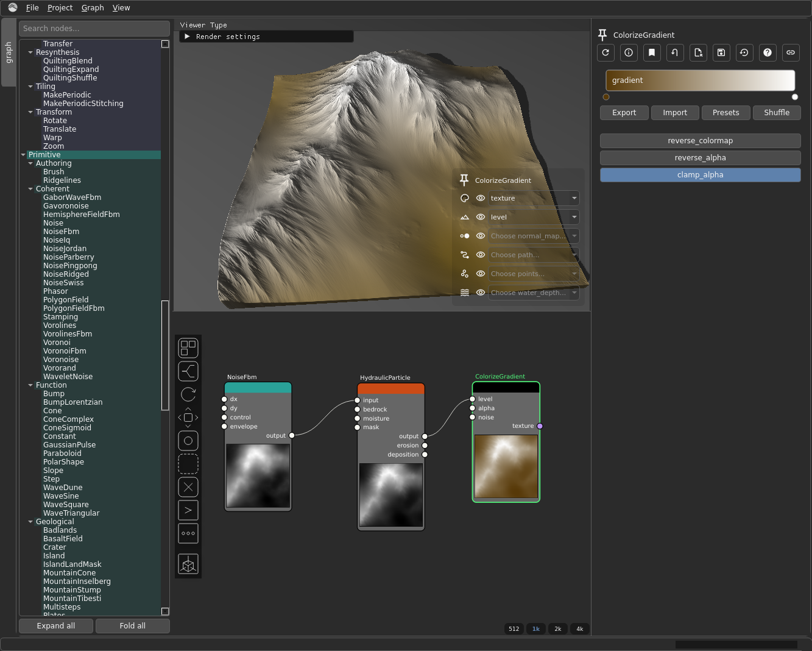This screenshot has width=812, height=651.
Task: Click the load-file icon in node settings
Action: pyautogui.click(x=698, y=52)
